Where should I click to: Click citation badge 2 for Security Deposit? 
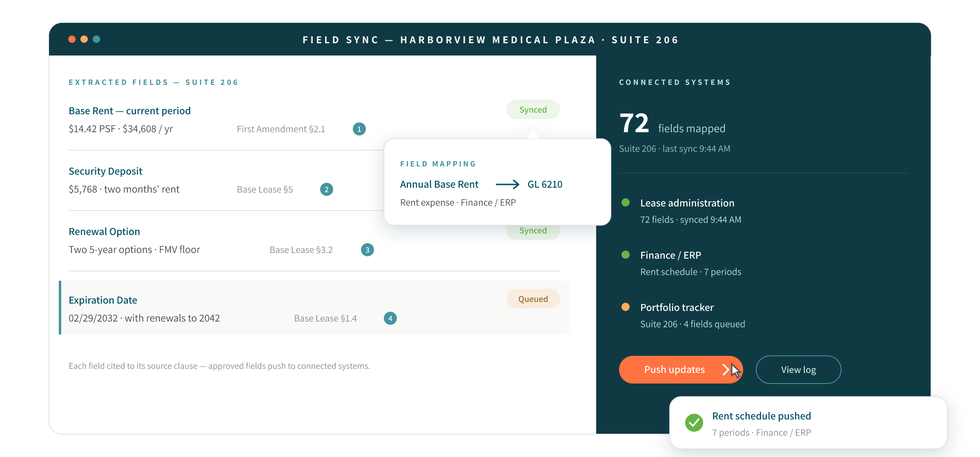click(327, 189)
